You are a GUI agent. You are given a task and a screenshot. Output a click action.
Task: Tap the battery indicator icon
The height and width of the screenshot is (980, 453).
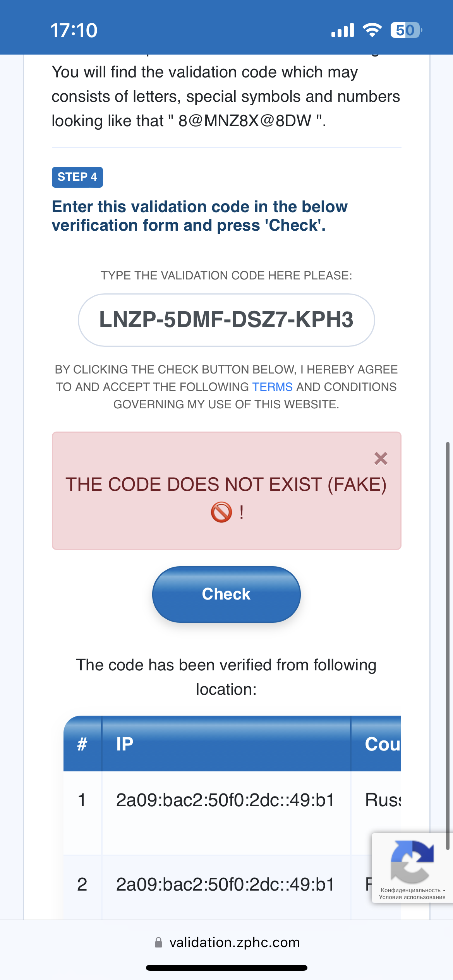(405, 30)
